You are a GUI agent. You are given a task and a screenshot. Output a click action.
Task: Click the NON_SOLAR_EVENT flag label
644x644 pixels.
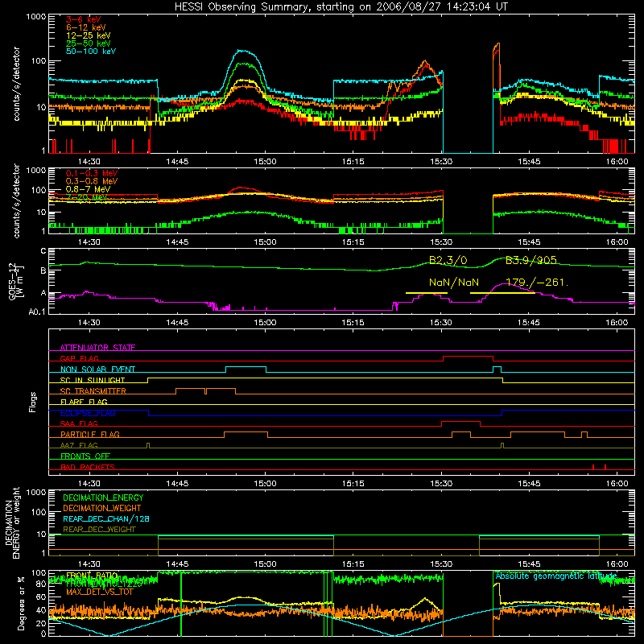pos(97,369)
